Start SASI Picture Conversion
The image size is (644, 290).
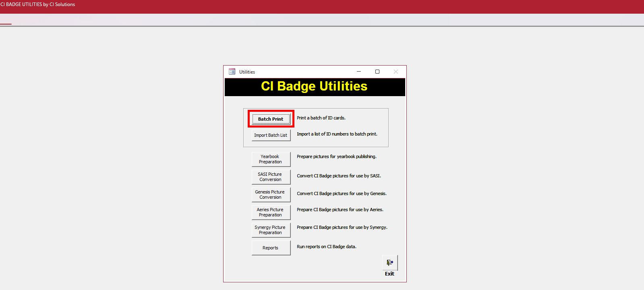(271, 177)
